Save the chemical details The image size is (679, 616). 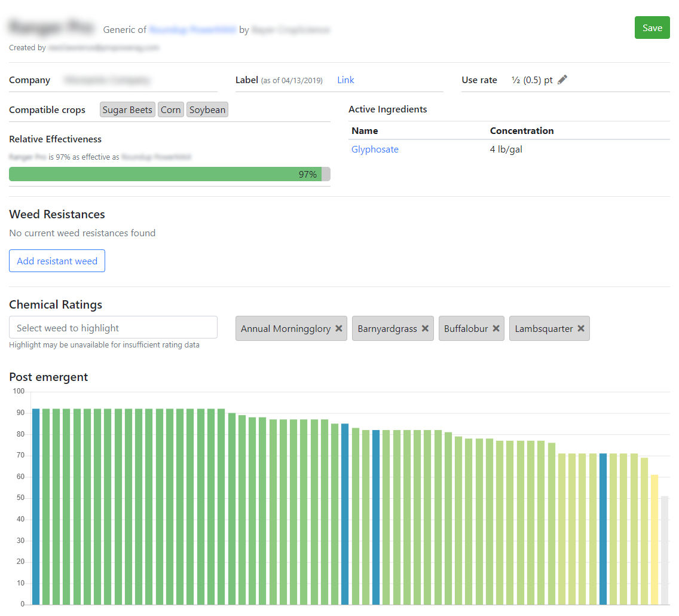tap(652, 28)
